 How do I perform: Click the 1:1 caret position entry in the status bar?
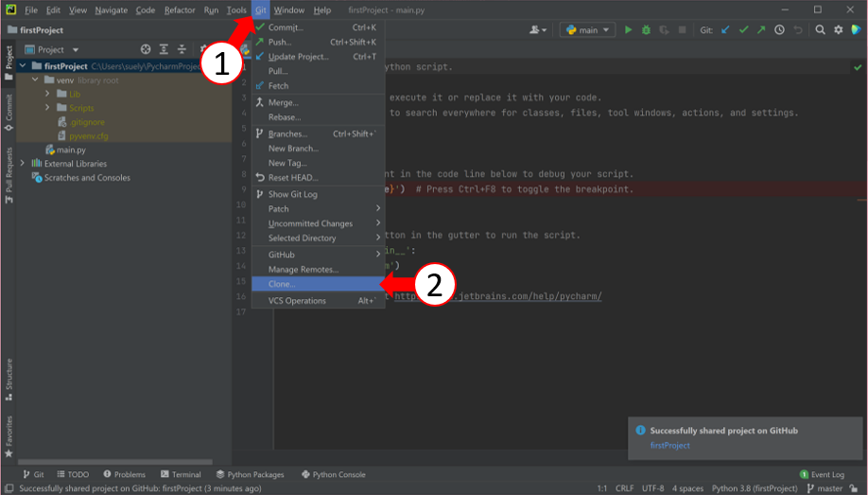click(601, 488)
